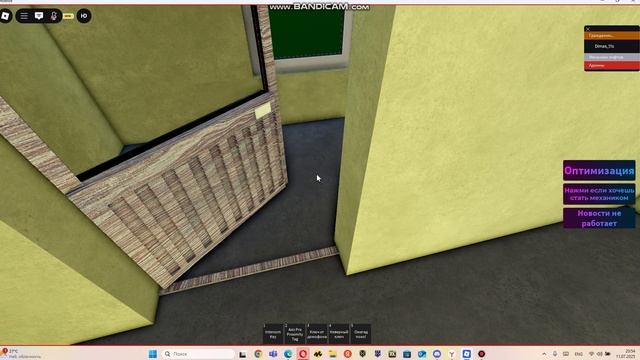This screenshot has height=360, width=640.
Task: Equip hotbar slot 5 tool
Action: tap(361, 334)
